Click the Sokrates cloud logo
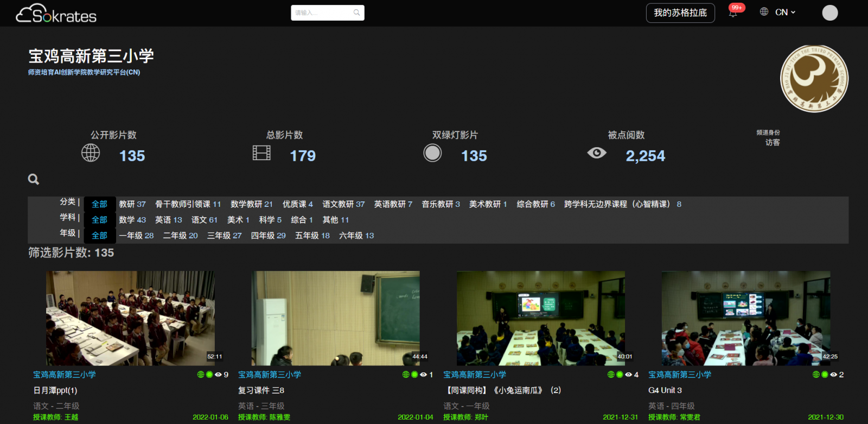 [x=56, y=14]
